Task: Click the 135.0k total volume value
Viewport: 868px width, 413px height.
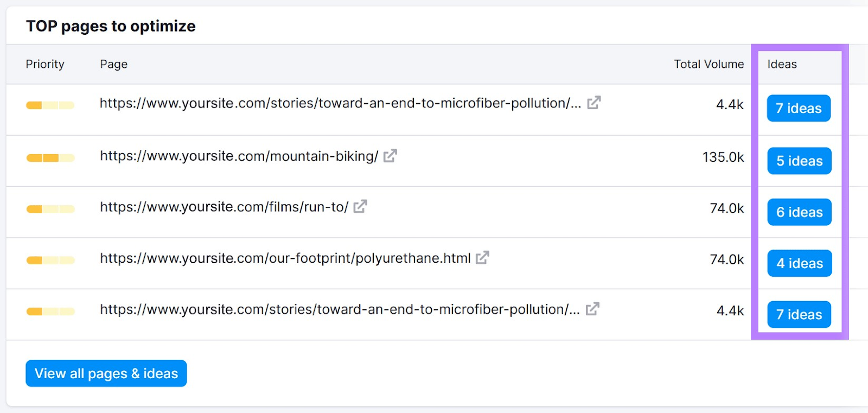Action: (723, 157)
